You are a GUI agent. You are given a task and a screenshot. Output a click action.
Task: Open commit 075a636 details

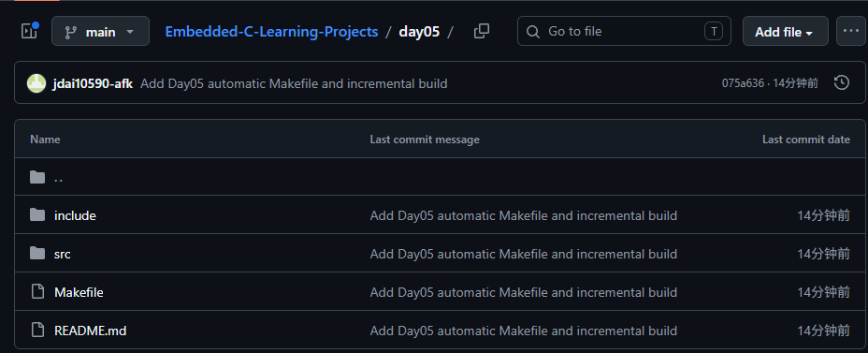pos(743,83)
